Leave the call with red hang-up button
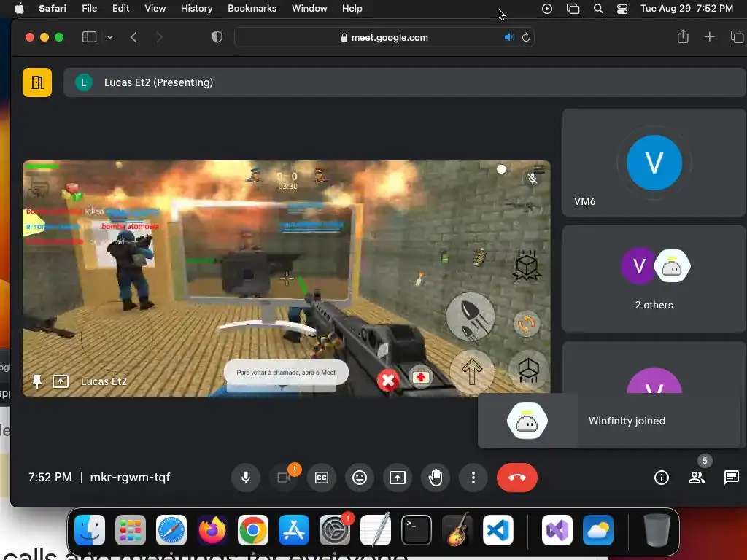Screen dimensions: 747x560 (517, 477)
